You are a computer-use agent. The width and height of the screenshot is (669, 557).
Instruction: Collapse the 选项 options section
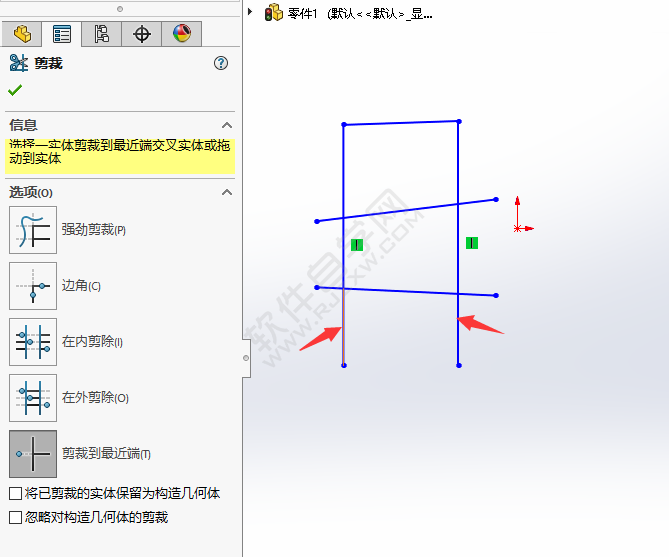point(227,192)
